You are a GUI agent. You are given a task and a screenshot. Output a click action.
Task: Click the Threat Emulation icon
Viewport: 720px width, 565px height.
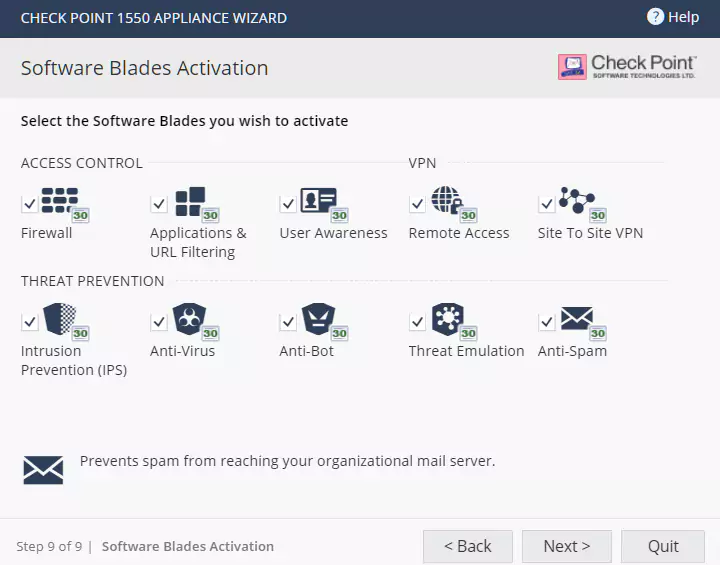tap(448, 319)
